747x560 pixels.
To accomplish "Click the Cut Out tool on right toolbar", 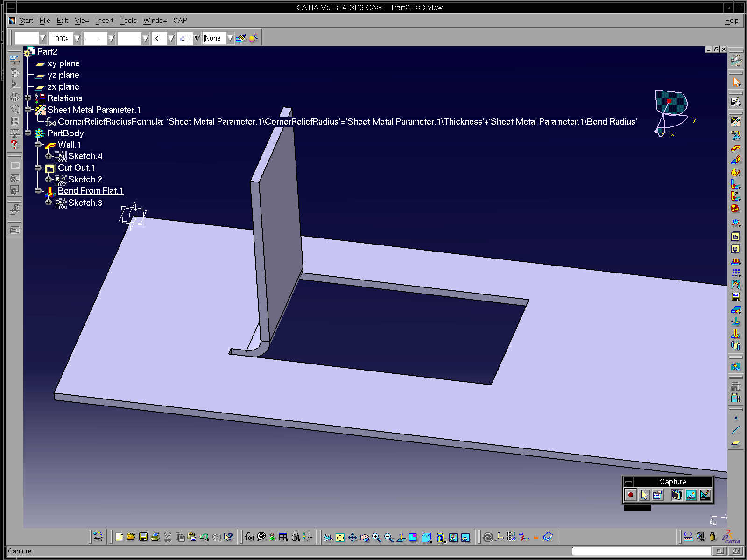I will tap(736, 237).
